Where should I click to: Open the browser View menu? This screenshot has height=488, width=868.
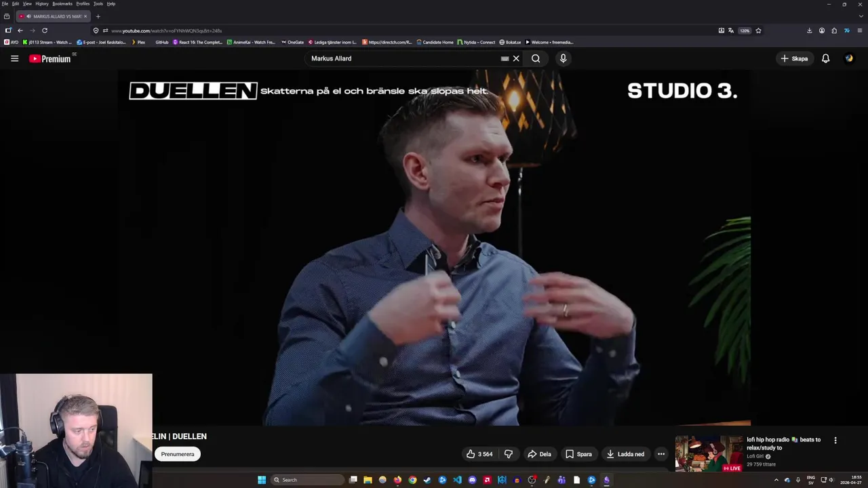click(27, 3)
